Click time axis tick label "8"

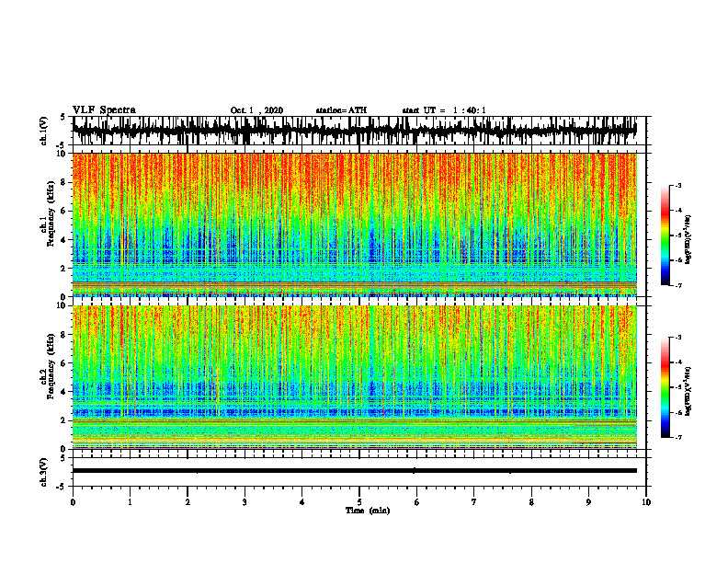tap(531, 502)
